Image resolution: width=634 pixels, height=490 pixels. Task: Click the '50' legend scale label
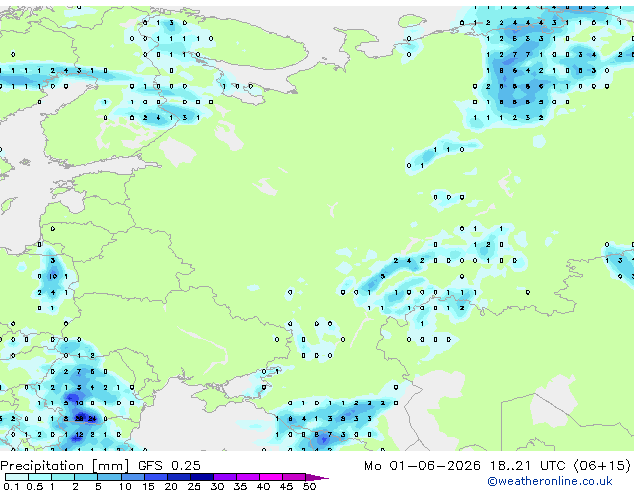point(309,486)
